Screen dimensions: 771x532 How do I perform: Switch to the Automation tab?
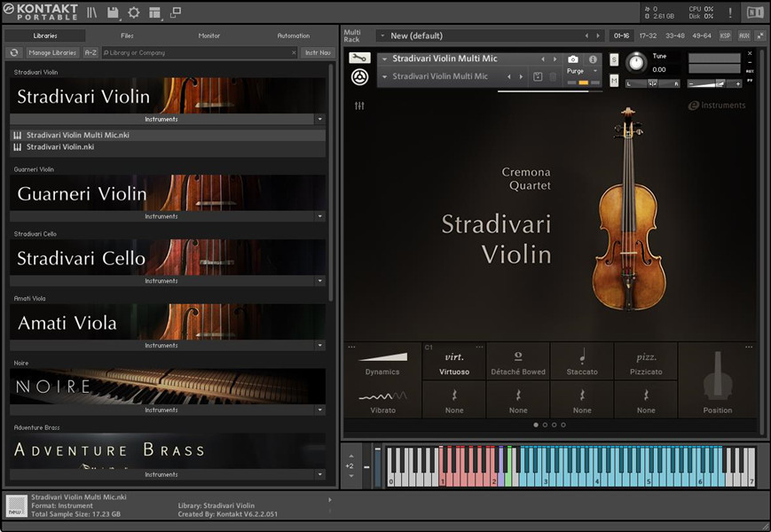tap(293, 35)
